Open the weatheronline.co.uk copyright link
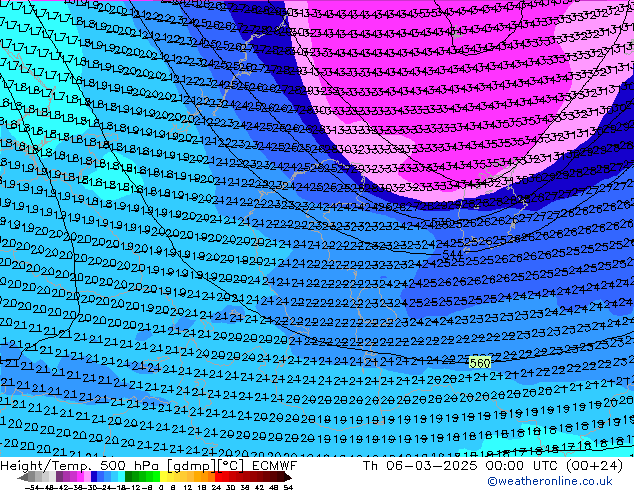 tap(550, 481)
